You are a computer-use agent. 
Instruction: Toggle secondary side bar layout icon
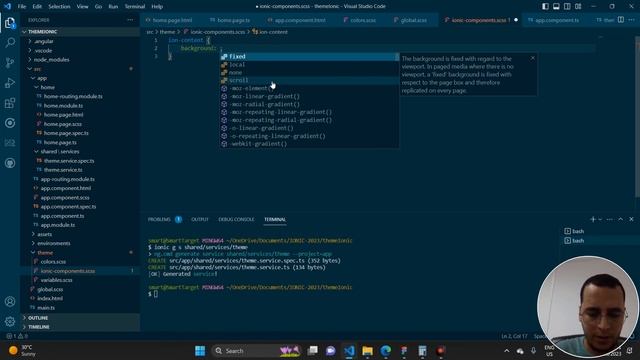567,6
